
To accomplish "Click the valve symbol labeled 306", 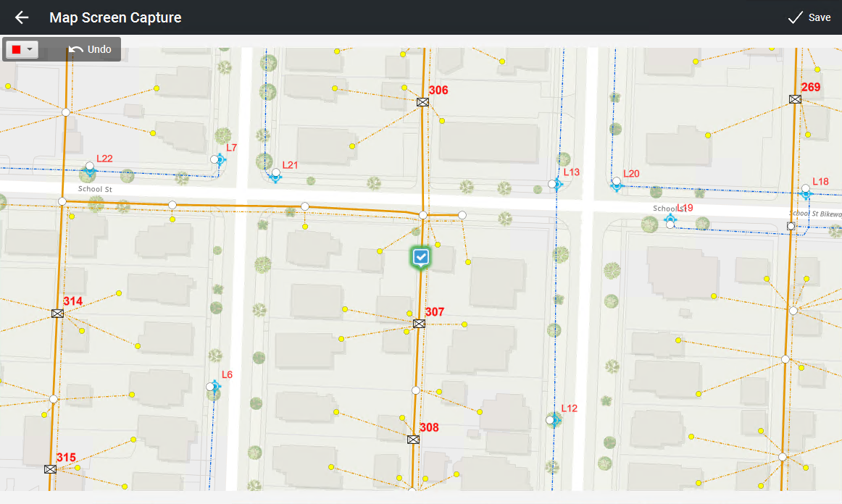I will click(422, 102).
